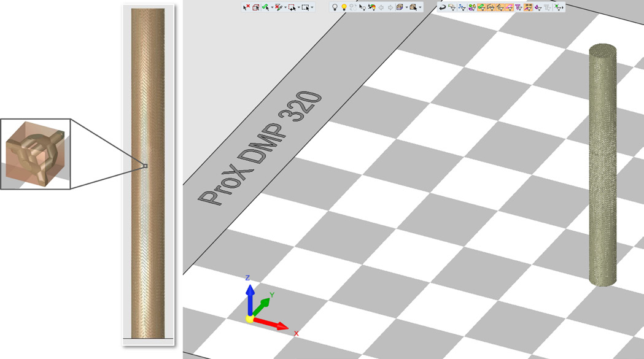This screenshot has height=359, width=644.
Task: Click the first funnel filter icon
Action: click(452, 7)
